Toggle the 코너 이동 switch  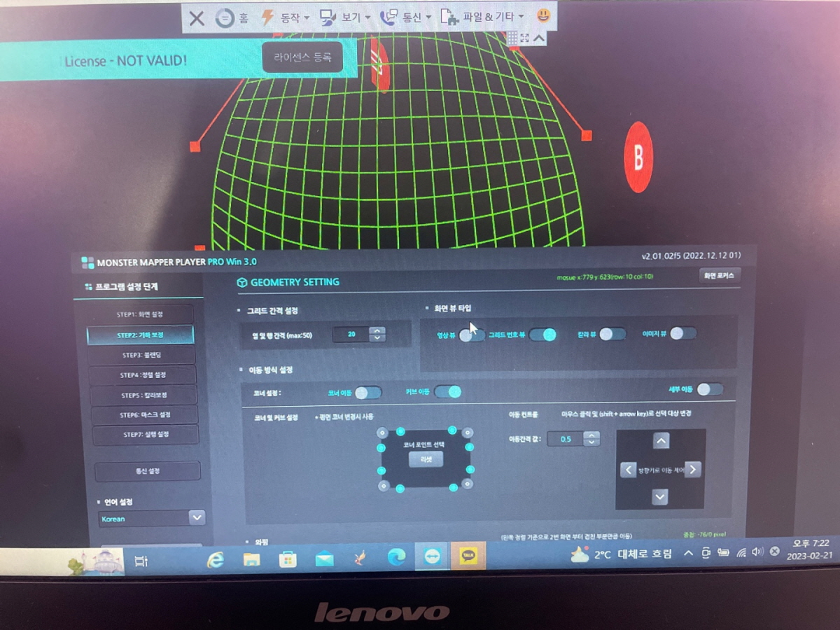point(368,393)
